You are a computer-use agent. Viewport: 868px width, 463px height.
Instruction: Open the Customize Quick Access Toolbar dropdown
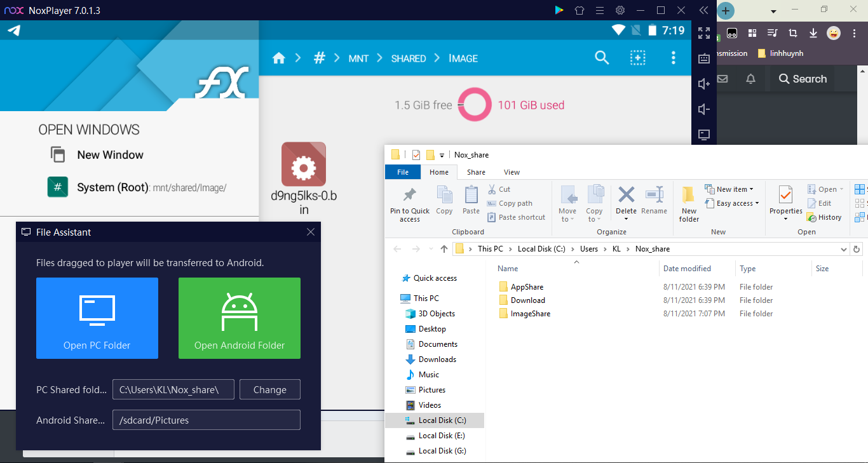point(442,155)
